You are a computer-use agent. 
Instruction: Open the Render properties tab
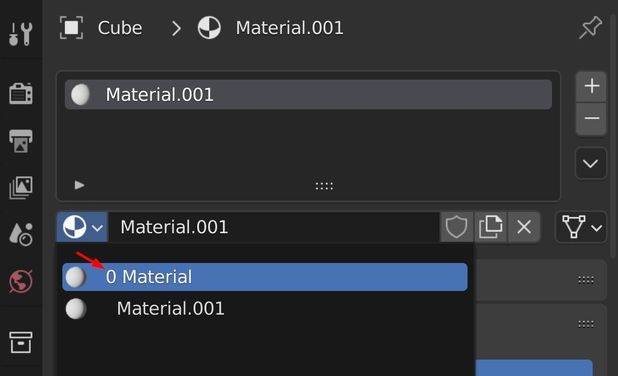[20, 93]
